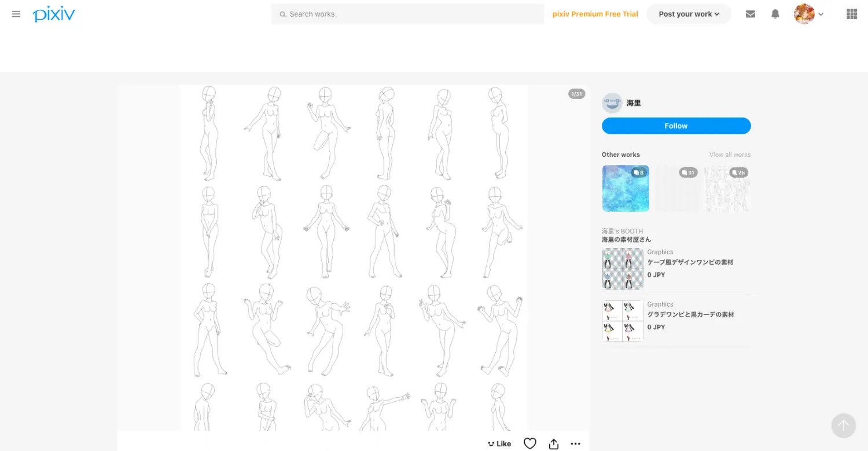Open the notifications bell
This screenshot has height=451, width=868.
(x=775, y=14)
